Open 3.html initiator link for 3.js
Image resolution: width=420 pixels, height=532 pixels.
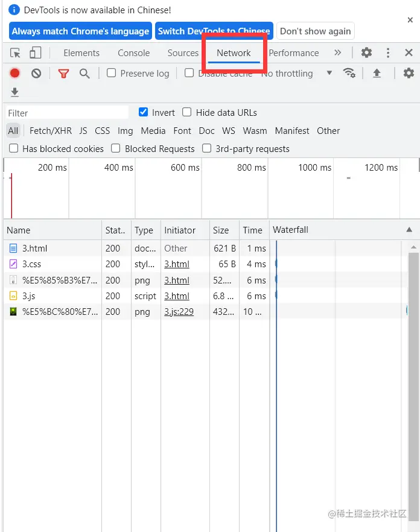(x=177, y=296)
